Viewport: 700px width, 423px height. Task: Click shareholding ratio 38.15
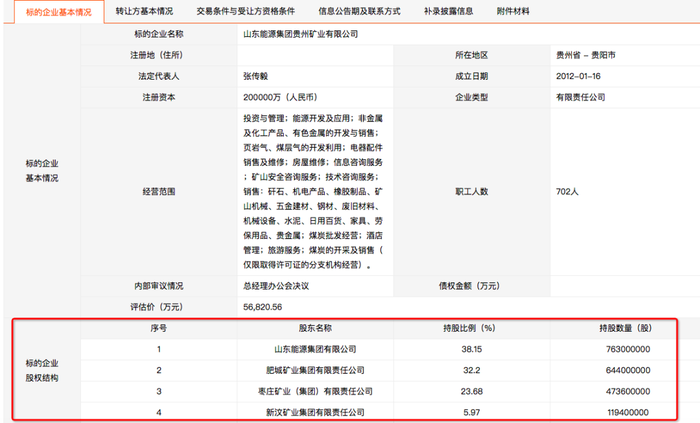471,349
